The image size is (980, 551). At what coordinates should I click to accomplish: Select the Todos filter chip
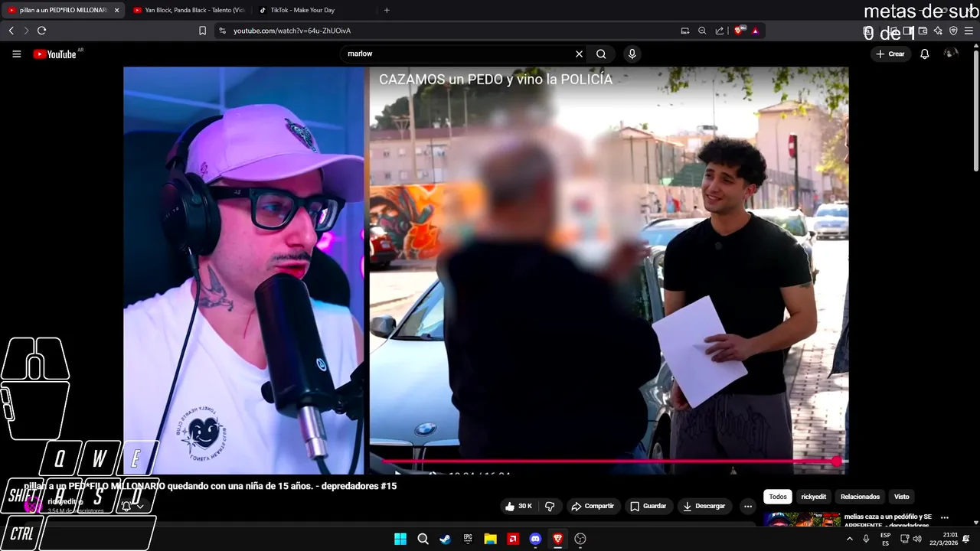tap(778, 497)
